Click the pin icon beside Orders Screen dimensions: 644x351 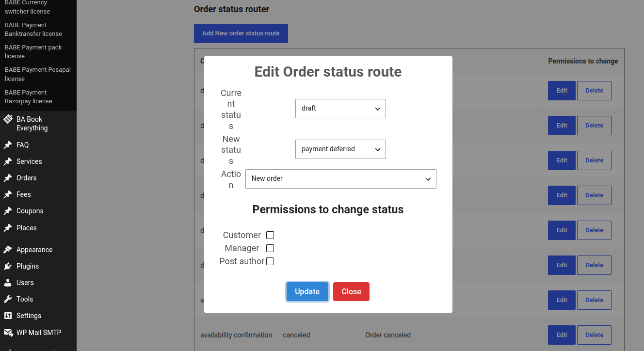point(8,178)
